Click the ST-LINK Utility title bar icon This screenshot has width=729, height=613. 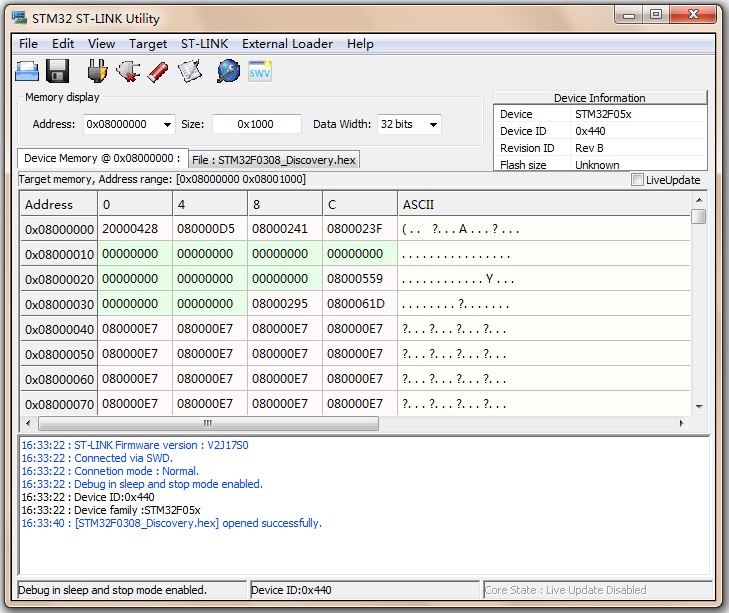coord(20,18)
